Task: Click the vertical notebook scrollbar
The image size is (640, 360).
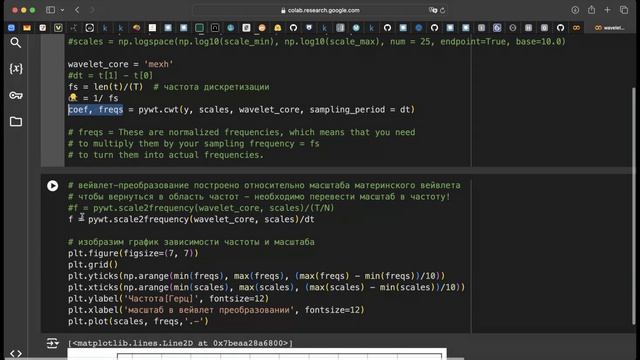Action: tap(633, 206)
